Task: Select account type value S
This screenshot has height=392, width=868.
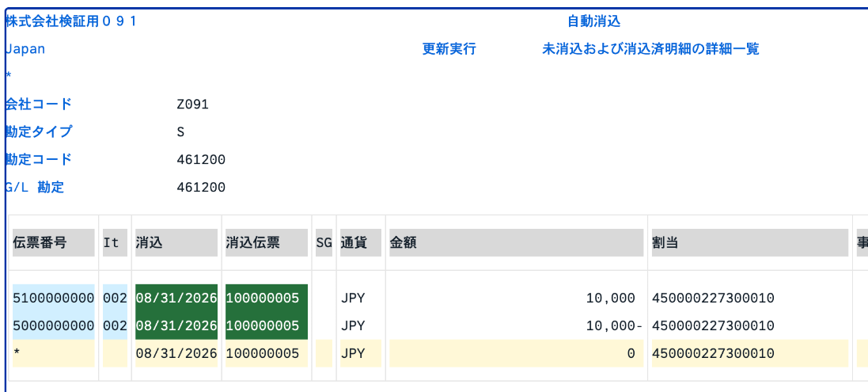Action: (180, 132)
